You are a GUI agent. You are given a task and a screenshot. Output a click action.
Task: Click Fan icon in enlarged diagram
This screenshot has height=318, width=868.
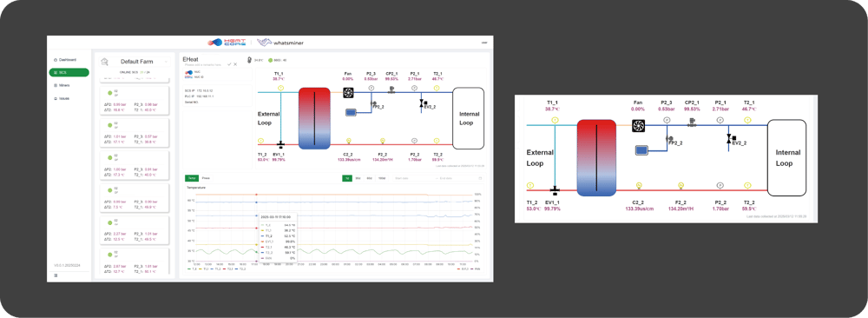[x=639, y=126]
